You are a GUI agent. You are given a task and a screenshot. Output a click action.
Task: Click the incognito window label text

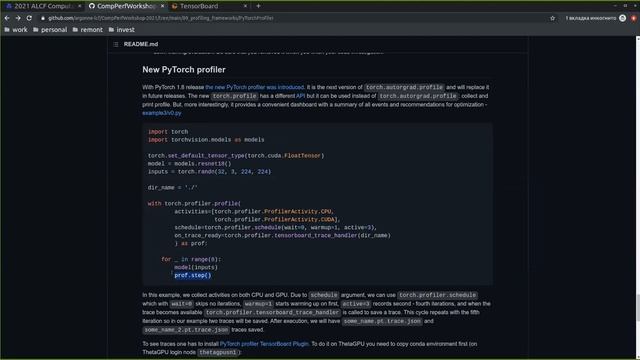click(590, 18)
